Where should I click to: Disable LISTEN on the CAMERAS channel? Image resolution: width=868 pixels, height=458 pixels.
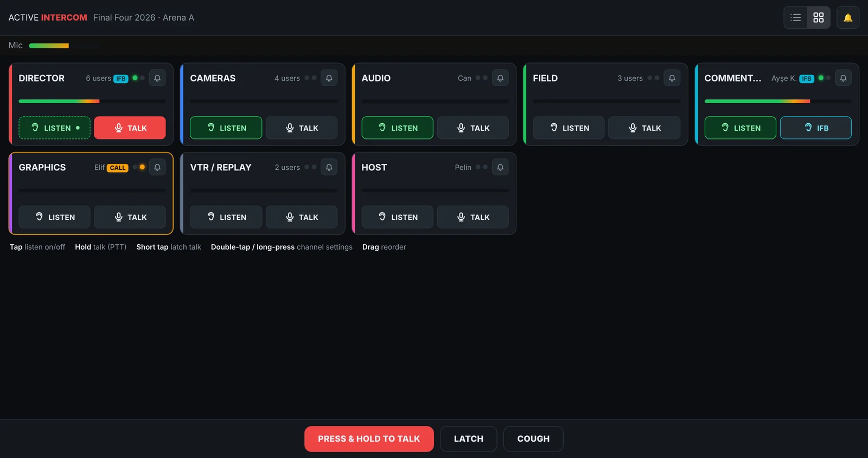(226, 128)
